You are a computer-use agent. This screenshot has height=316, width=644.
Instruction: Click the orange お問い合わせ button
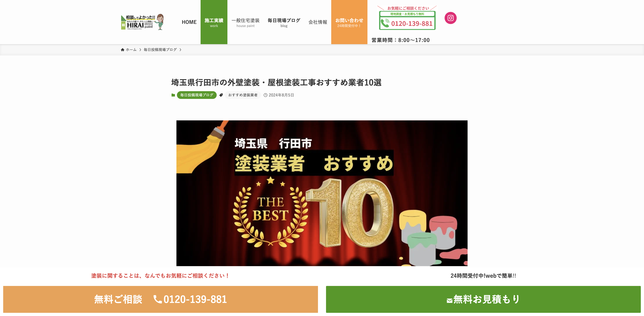pos(349,22)
